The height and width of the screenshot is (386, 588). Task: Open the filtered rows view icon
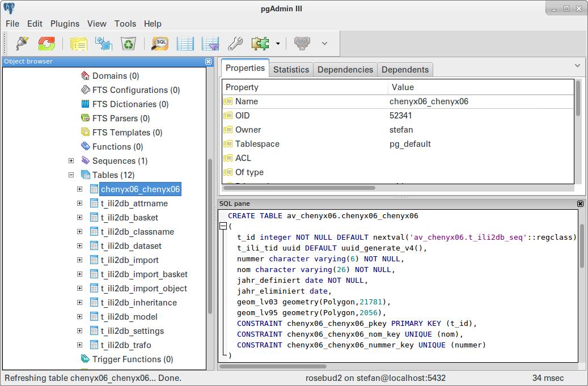(210, 44)
